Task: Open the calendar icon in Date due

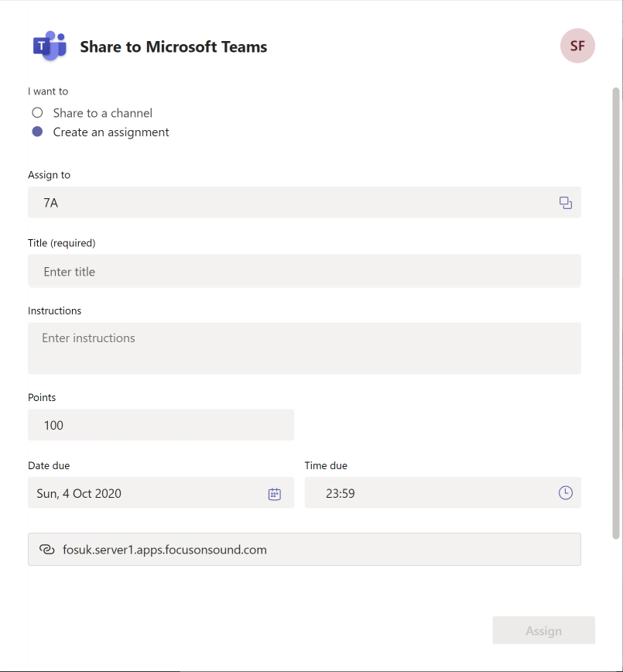Action: pyautogui.click(x=274, y=494)
